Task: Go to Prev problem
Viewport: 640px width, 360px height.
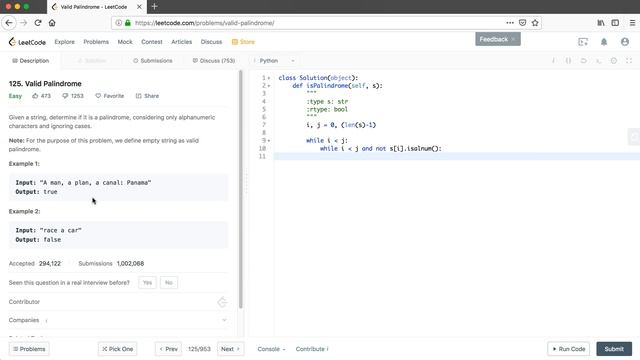Action: tap(169, 349)
